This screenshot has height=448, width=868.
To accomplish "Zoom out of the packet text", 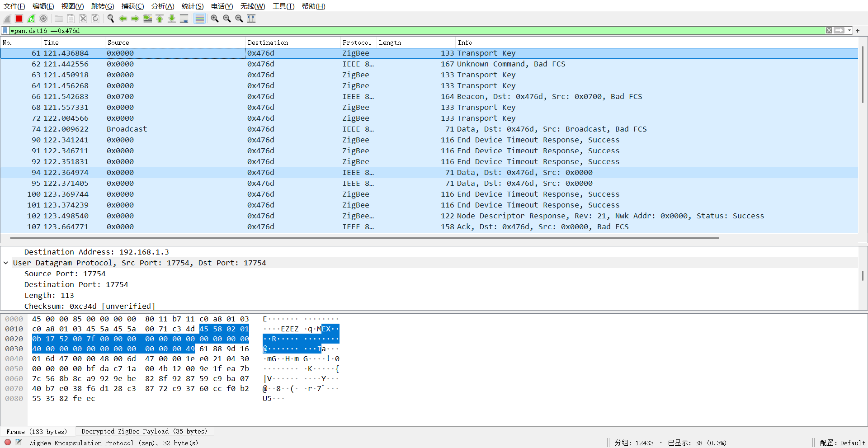I will tap(227, 19).
